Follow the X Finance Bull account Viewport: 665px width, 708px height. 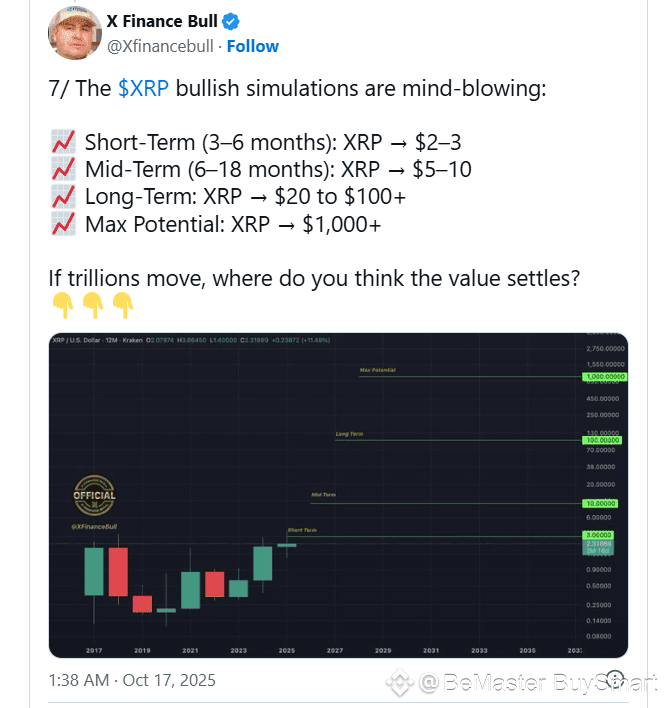pyautogui.click(x=253, y=46)
